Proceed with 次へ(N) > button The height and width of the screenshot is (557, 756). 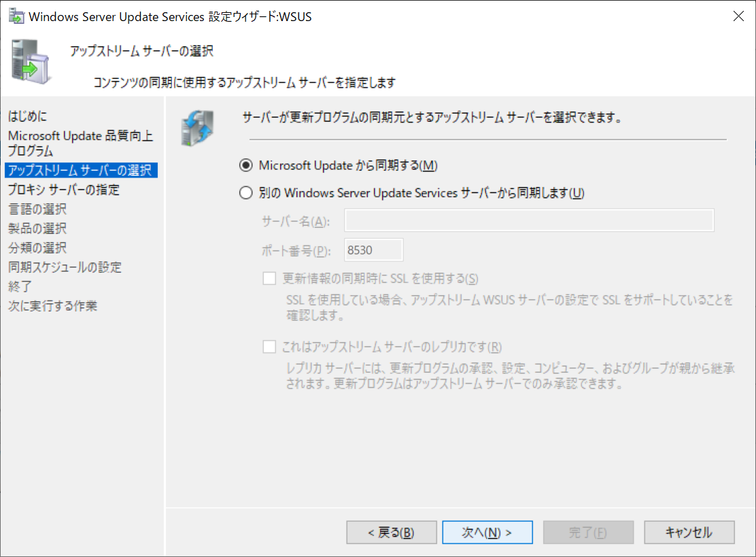487,533
